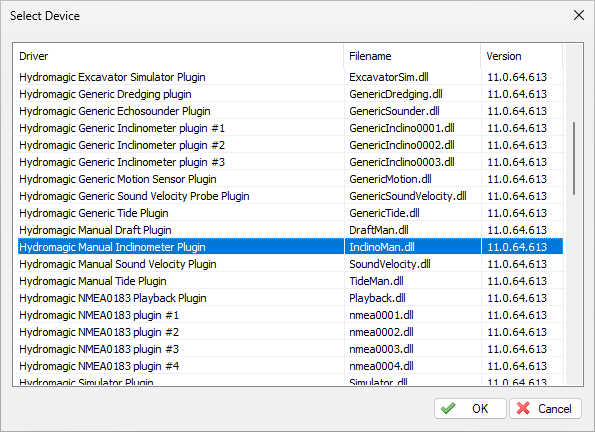Click the GenericMotion.dll filename cell

click(x=412, y=179)
